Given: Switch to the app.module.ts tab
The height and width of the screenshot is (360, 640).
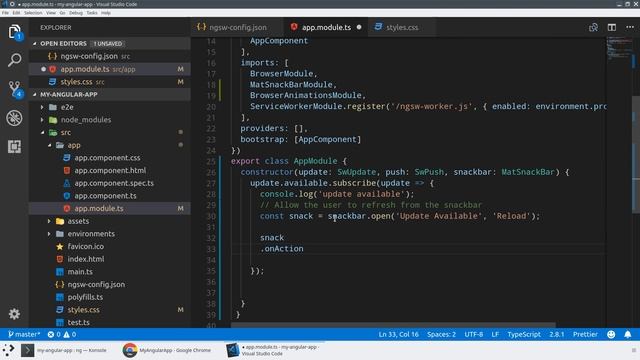Looking at the screenshot, I should pos(326,27).
